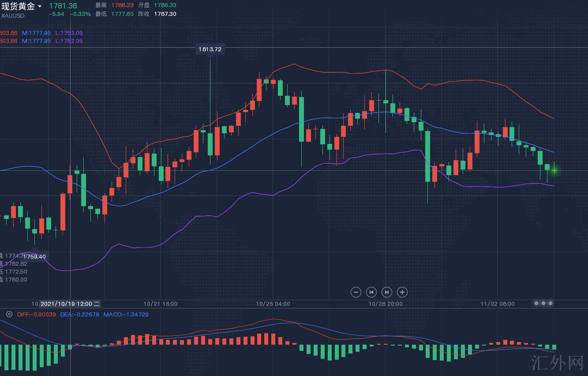The image size is (588, 376).
Task: Click the blue M:1777.95 Bollinger middle label
Action: tap(37, 33)
